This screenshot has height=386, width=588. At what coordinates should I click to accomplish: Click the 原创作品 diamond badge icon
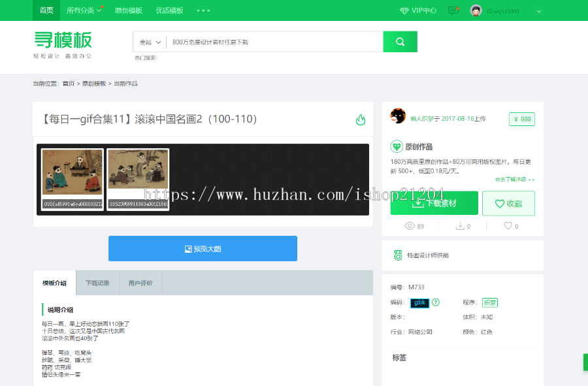[397, 146]
